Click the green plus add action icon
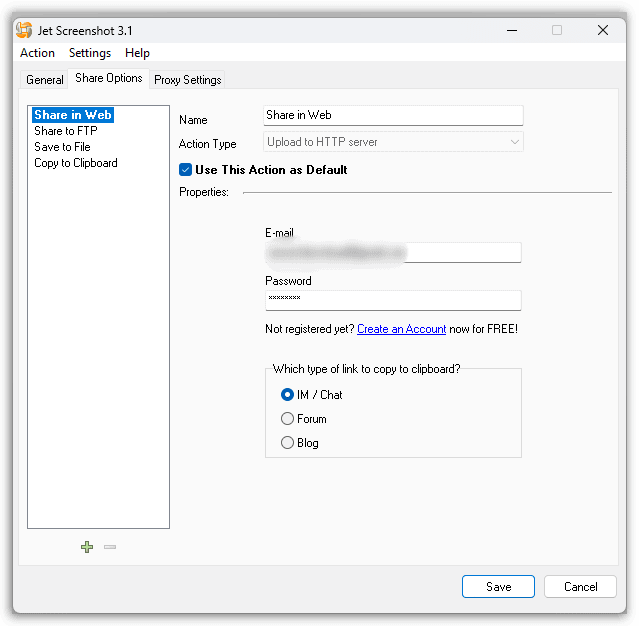The image size is (639, 626). coord(87,547)
